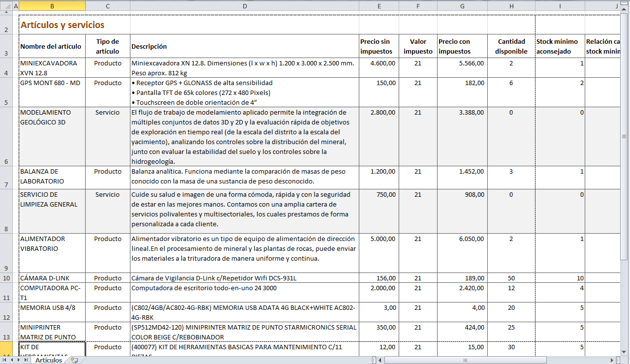The width and height of the screenshot is (630, 364).
Task: Select the row 8 header
Action: pyautogui.click(x=6, y=212)
